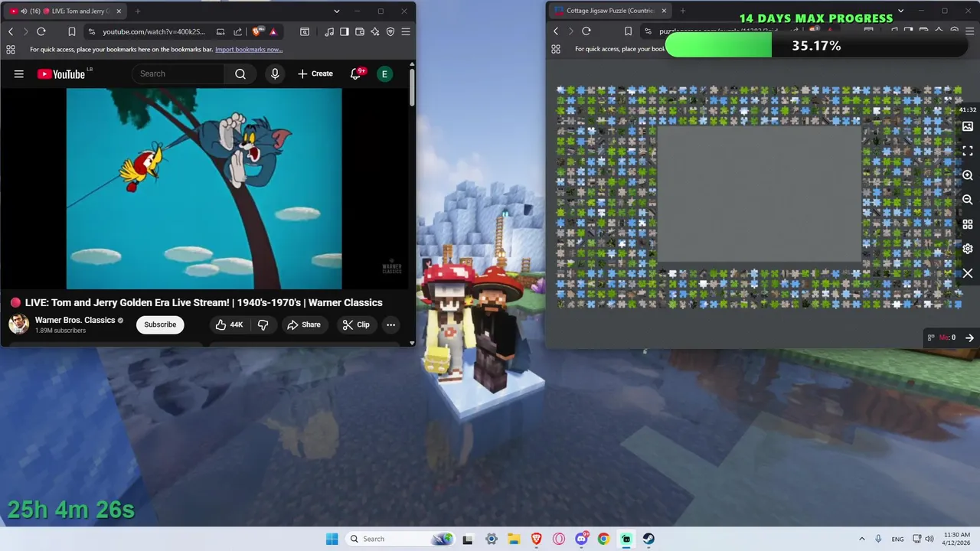Open YouTube notifications bell
The height and width of the screenshot is (551, 980).
pos(355,73)
